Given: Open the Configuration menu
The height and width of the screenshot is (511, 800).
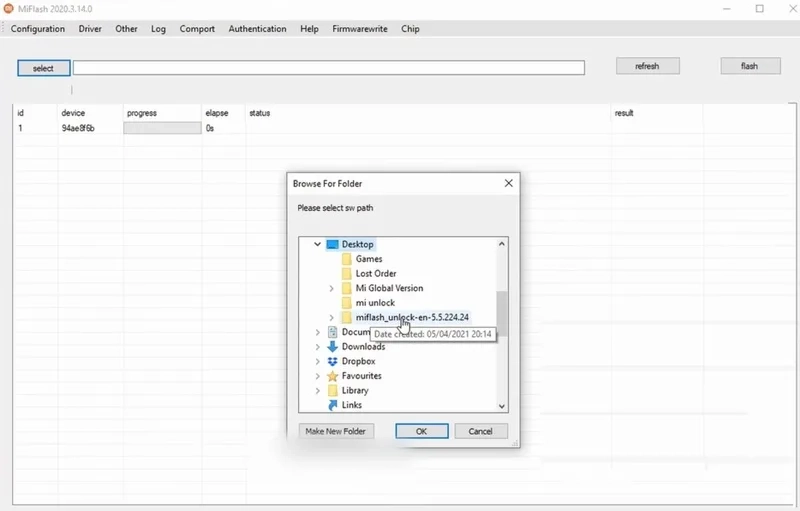Looking at the screenshot, I should click(38, 29).
